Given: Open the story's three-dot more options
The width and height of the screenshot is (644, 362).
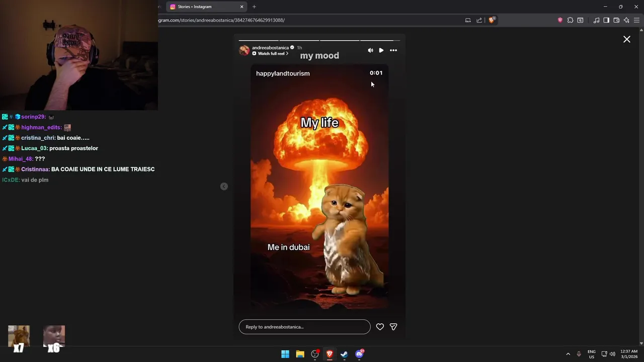Looking at the screenshot, I should (x=393, y=50).
